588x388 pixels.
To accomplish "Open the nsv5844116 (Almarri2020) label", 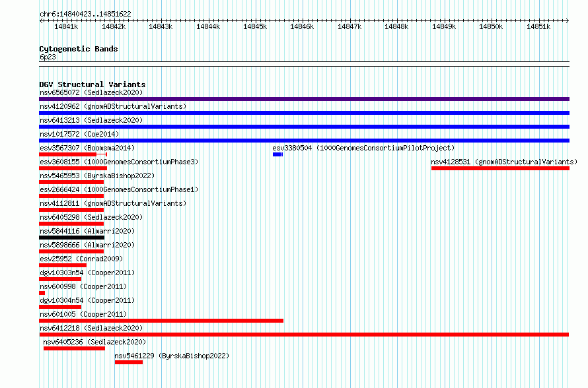I will tap(87, 231).
